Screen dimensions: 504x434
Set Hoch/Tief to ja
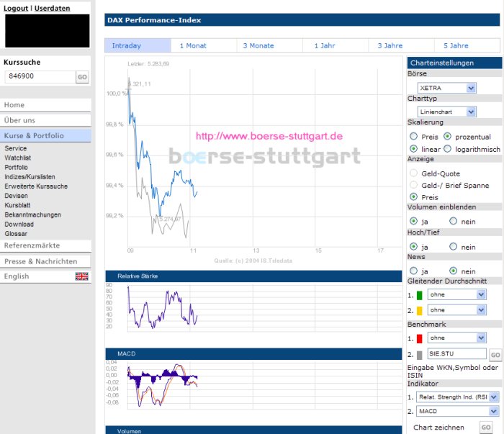click(x=414, y=247)
